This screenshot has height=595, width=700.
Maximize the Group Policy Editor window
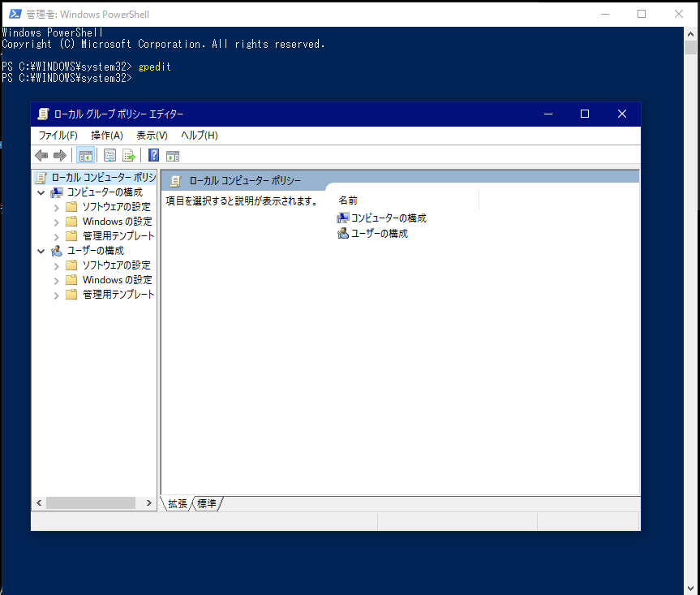coord(585,114)
